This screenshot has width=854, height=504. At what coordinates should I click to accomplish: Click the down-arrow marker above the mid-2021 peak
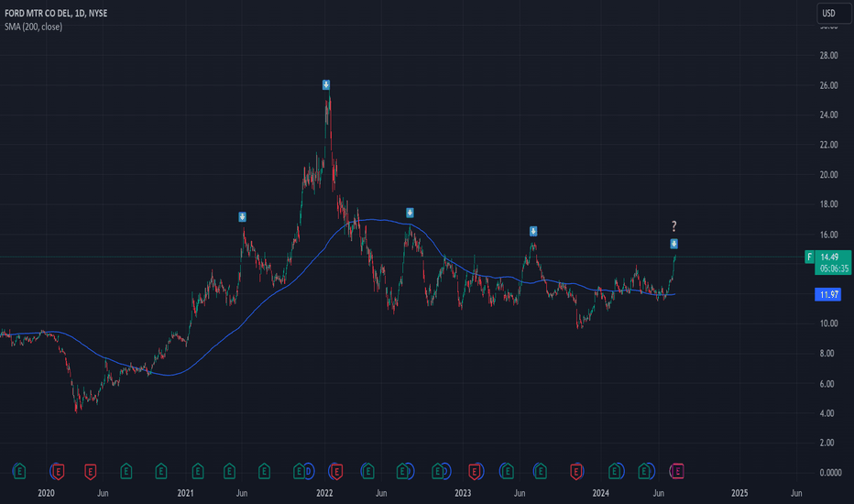tap(243, 217)
